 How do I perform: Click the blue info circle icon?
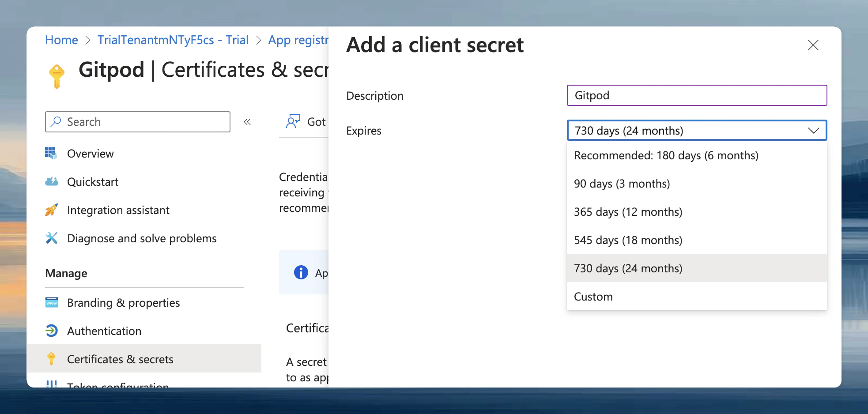tap(301, 272)
